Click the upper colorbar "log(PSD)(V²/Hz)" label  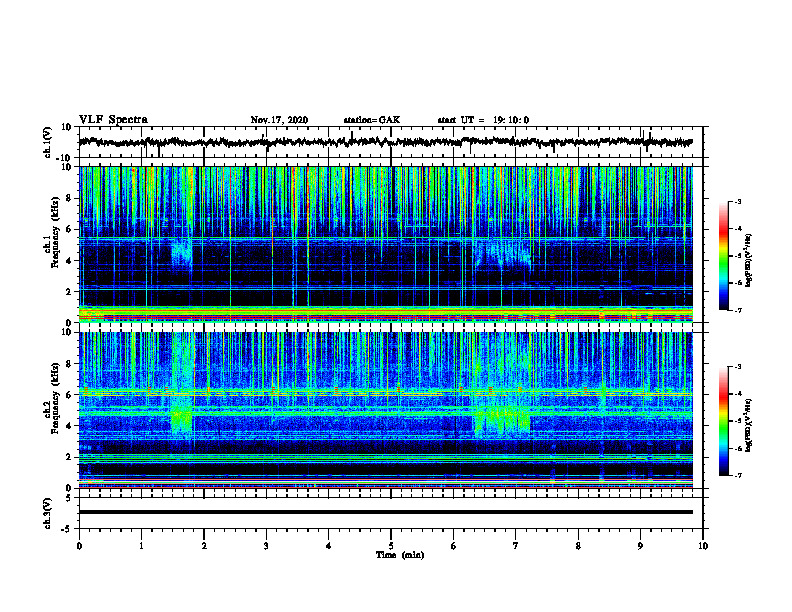[748, 260]
